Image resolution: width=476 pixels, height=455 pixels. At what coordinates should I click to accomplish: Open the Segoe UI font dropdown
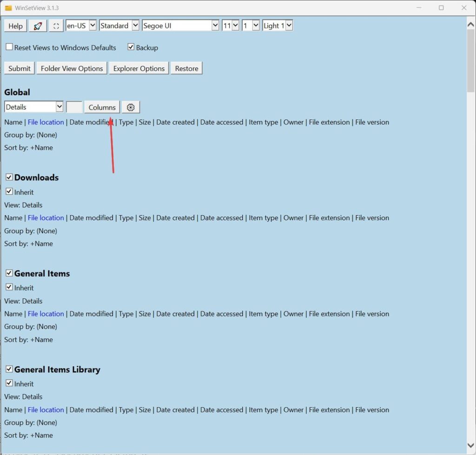click(x=180, y=26)
